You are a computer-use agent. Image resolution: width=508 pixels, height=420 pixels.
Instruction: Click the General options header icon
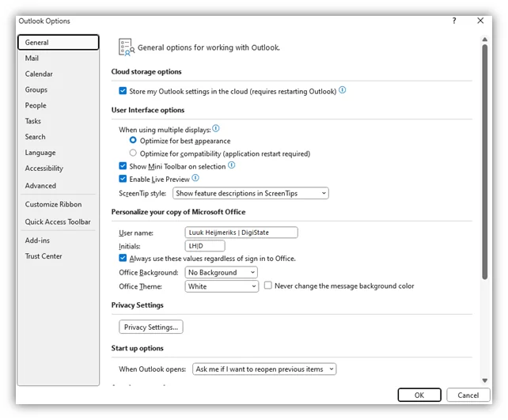(x=127, y=47)
